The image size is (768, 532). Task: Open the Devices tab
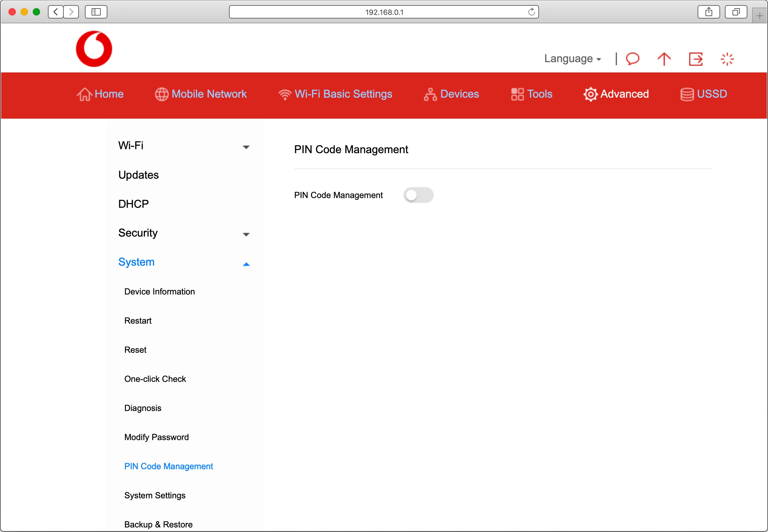click(451, 94)
